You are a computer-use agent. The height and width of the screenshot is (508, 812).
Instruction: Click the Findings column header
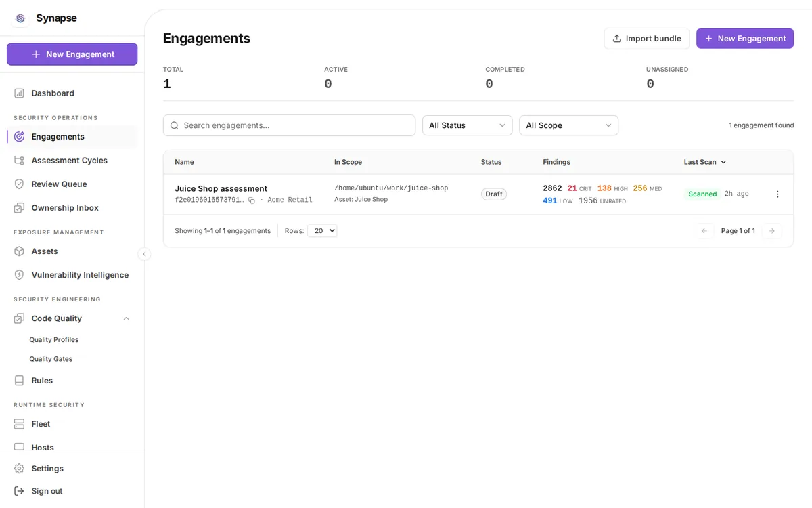pyautogui.click(x=556, y=162)
